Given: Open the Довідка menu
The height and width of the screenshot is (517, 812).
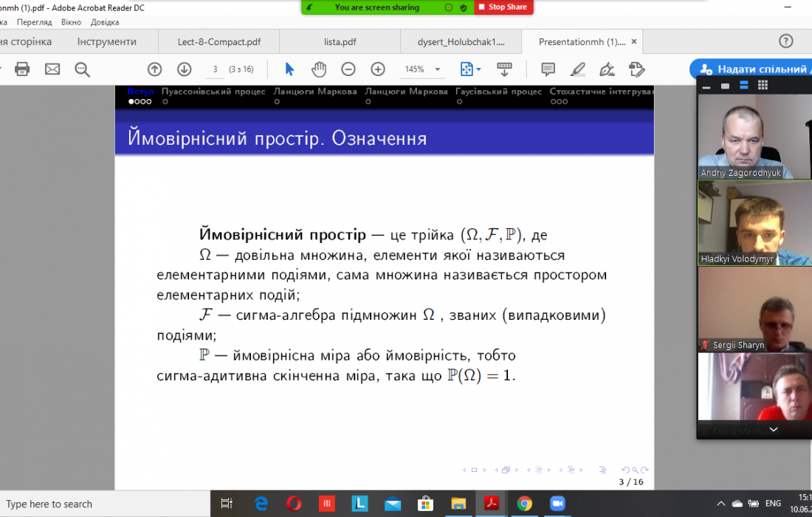Looking at the screenshot, I should 104,22.
